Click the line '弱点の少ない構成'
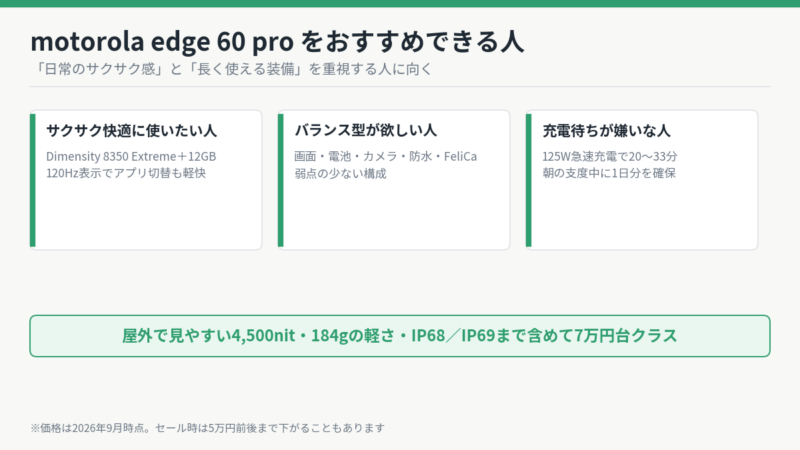Image resolution: width=800 pixels, height=450 pixels. pos(340,173)
